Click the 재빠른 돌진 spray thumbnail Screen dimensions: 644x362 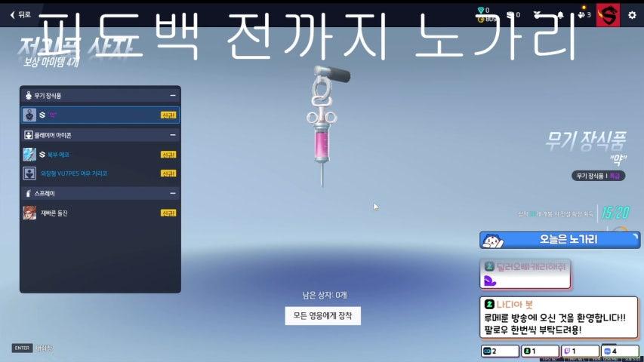(29, 213)
